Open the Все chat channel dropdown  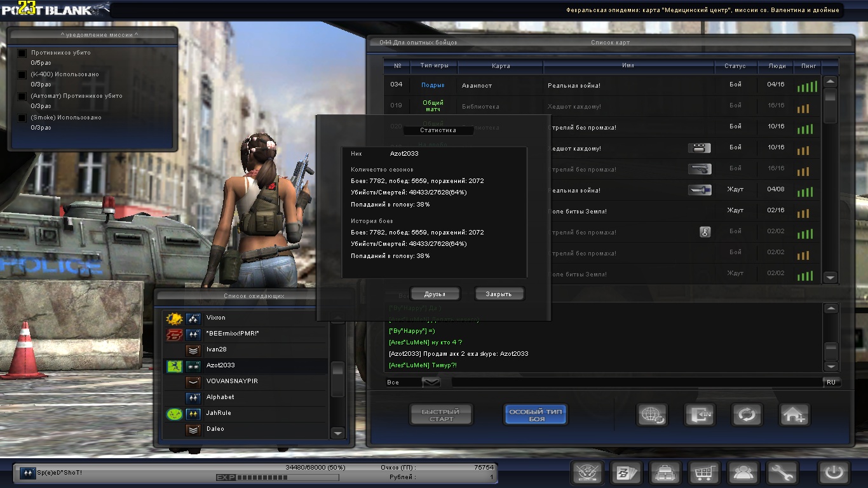point(431,382)
